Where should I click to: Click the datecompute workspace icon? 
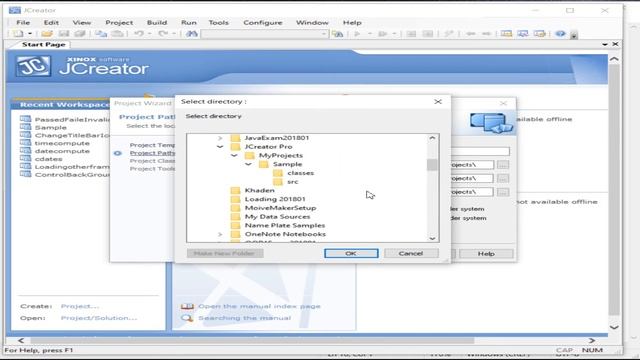point(25,151)
